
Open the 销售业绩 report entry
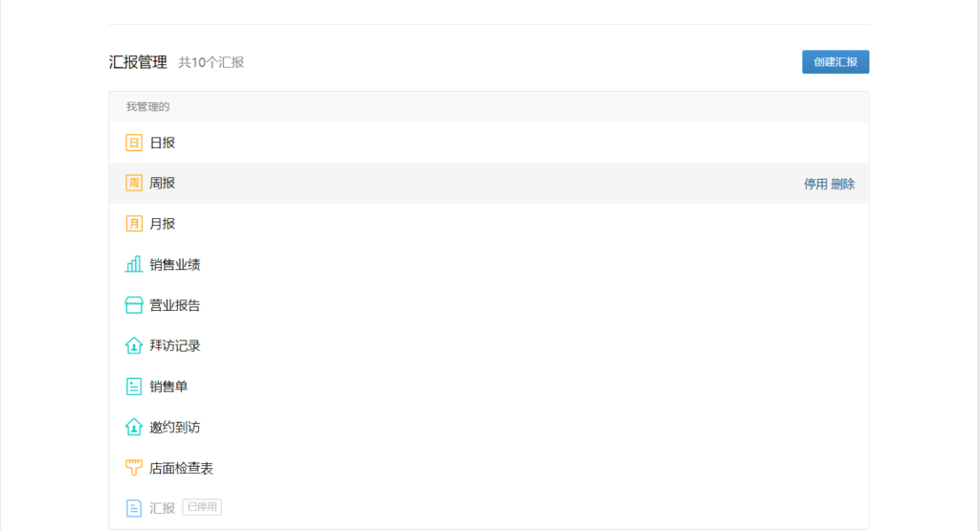pyautogui.click(x=489, y=264)
